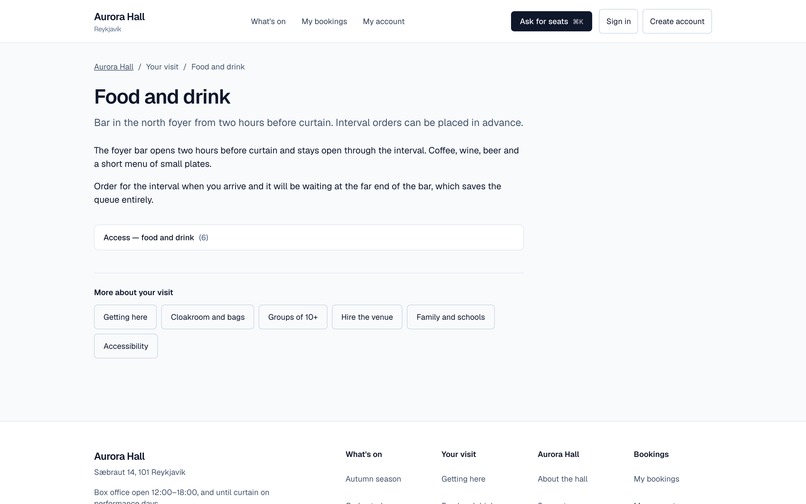The width and height of the screenshot is (806, 504).
Task: Open Autumn season footer link
Action: coord(373,479)
